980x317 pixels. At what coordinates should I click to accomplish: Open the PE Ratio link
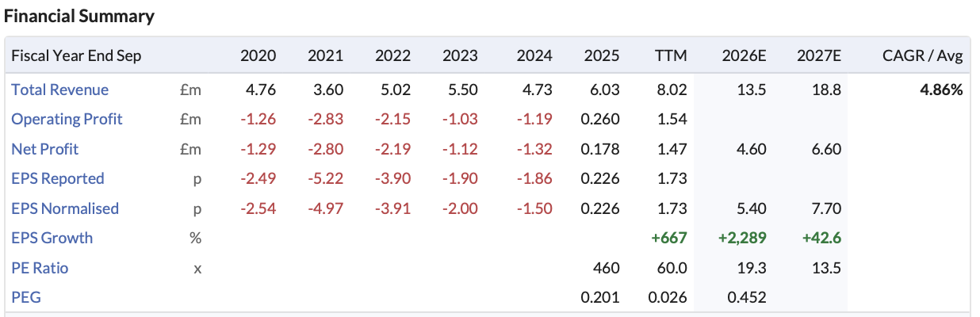point(40,268)
